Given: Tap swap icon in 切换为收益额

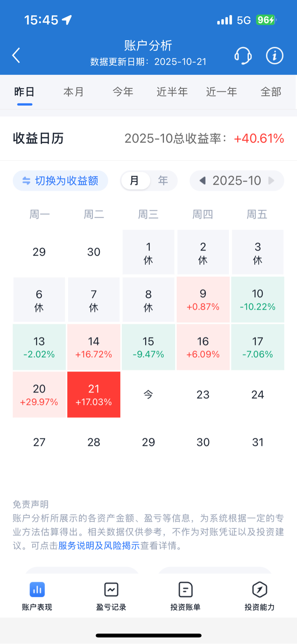Looking at the screenshot, I should [x=26, y=181].
